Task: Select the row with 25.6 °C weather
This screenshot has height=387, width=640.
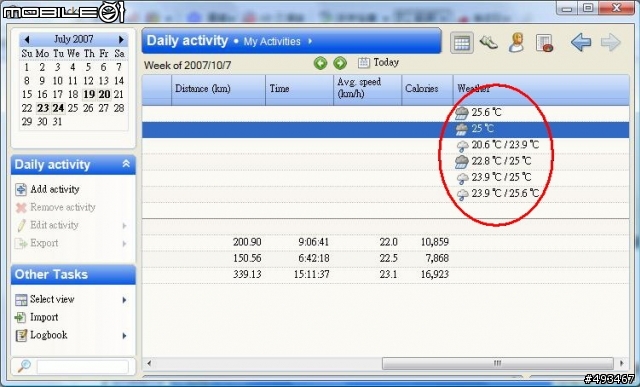Action: [385, 113]
